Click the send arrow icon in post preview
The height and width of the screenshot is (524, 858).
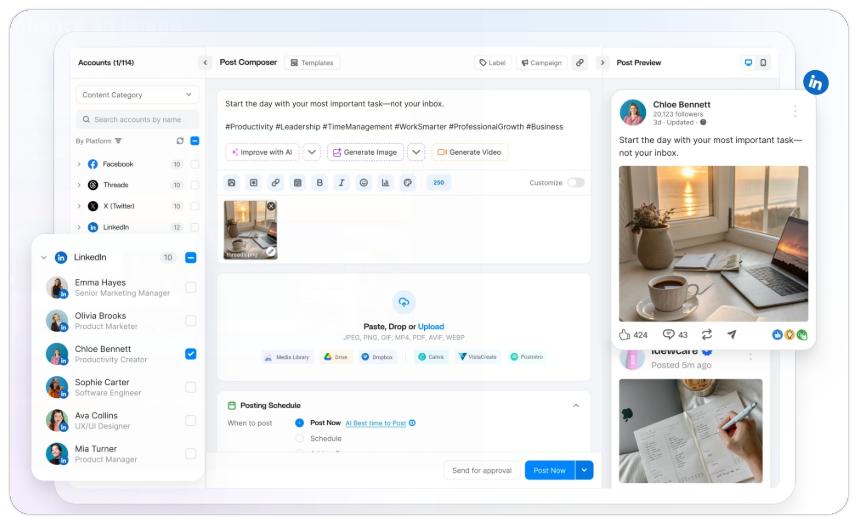tap(732, 334)
